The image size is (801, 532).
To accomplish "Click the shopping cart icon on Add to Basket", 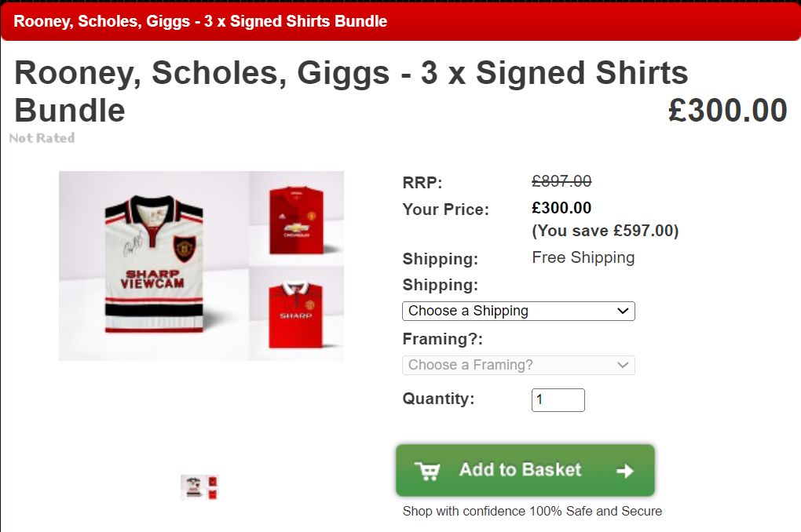I will [427, 471].
